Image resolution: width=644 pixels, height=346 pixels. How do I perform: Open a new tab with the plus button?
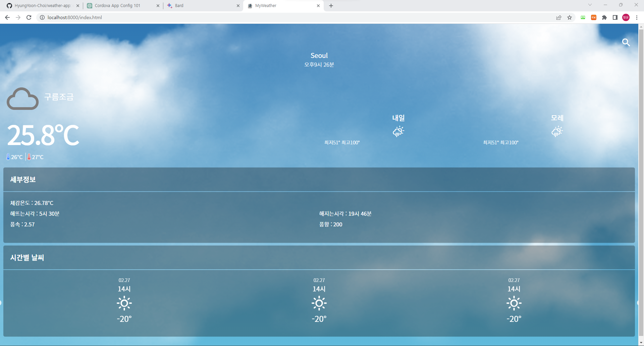click(331, 5)
